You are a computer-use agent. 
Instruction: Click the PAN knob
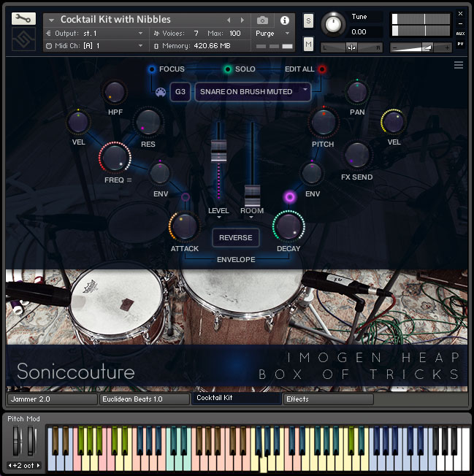[357, 92]
